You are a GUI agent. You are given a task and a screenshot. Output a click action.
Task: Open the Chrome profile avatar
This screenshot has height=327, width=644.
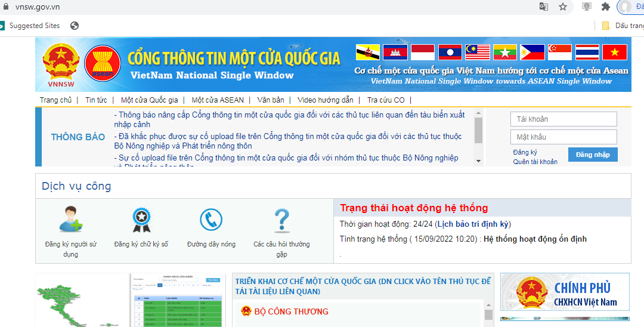[x=625, y=7]
